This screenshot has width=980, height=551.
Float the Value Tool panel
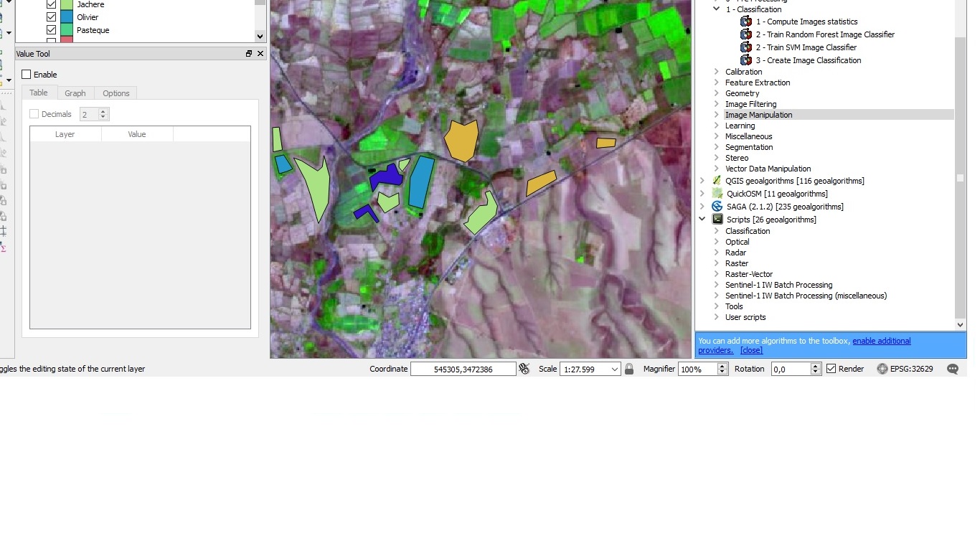(x=249, y=54)
